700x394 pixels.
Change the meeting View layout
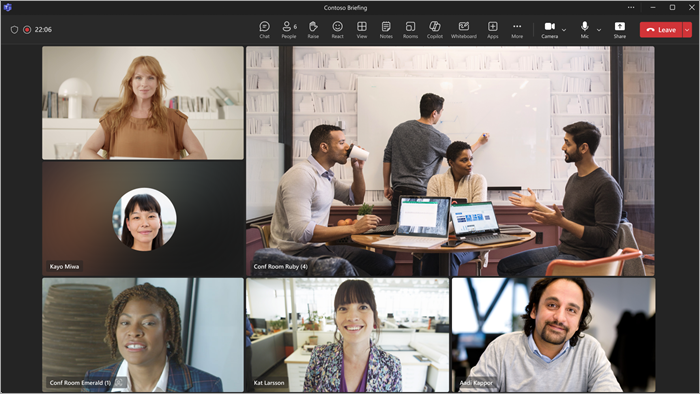coord(362,30)
